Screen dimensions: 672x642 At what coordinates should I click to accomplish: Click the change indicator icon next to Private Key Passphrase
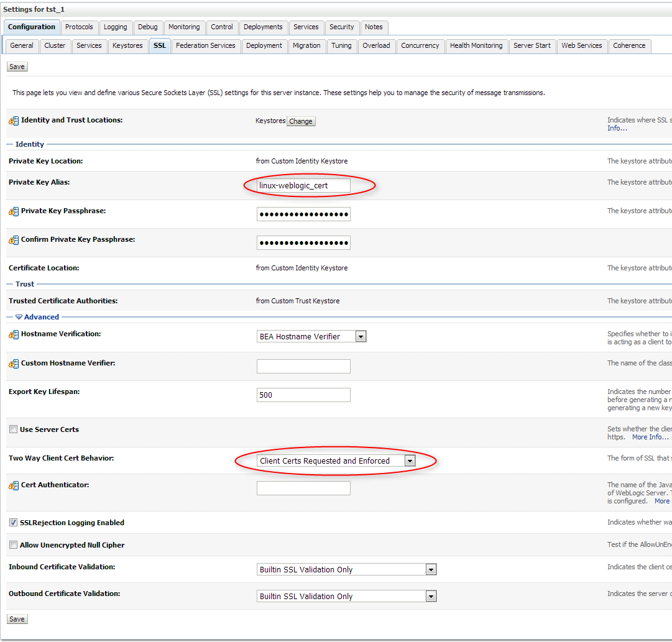point(13,211)
